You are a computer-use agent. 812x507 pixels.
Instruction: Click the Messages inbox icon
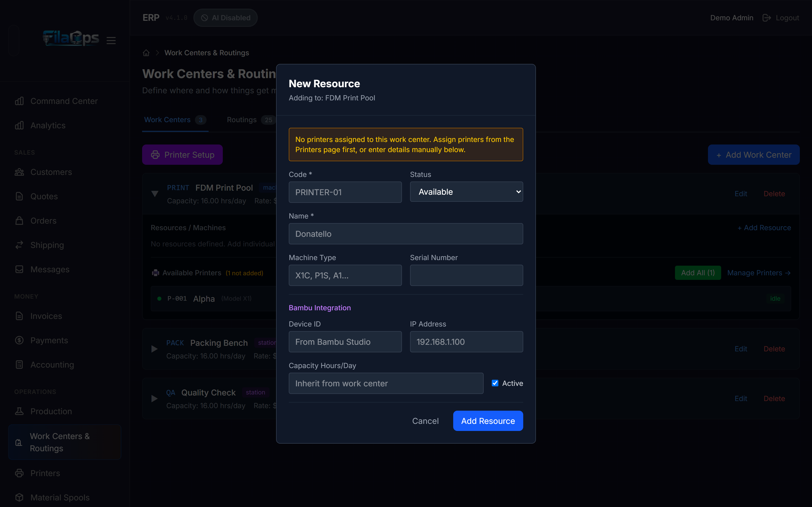20,269
